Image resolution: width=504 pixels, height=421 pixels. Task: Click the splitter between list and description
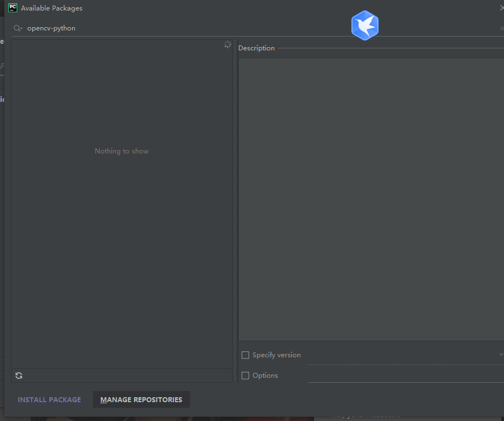click(235, 211)
